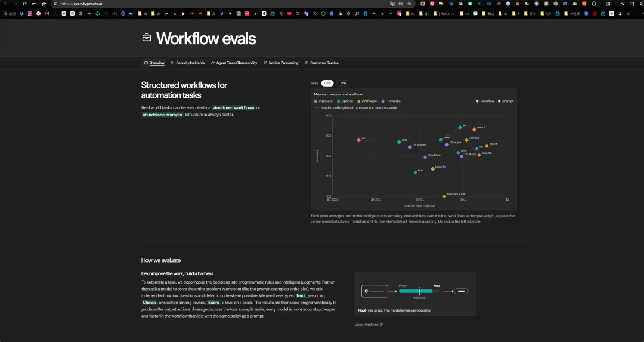
Task: Click the highlighted 'Choice' term
Action: pyautogui.click(x=149, y=303)
